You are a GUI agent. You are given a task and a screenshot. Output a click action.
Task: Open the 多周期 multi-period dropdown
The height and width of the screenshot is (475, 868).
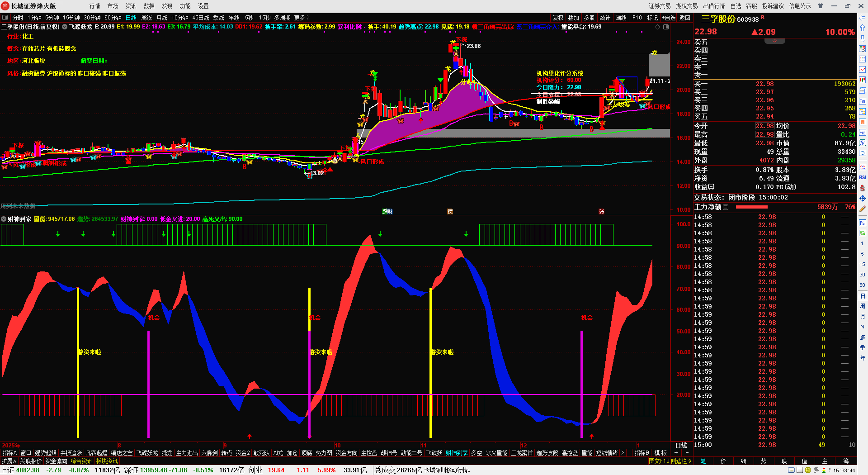(x=282, y=18)
